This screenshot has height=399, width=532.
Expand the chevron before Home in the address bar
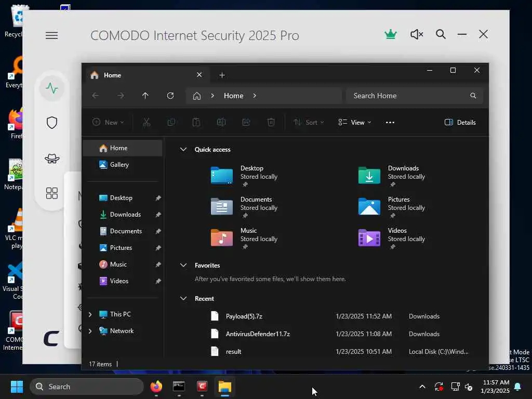click(212, 96)
